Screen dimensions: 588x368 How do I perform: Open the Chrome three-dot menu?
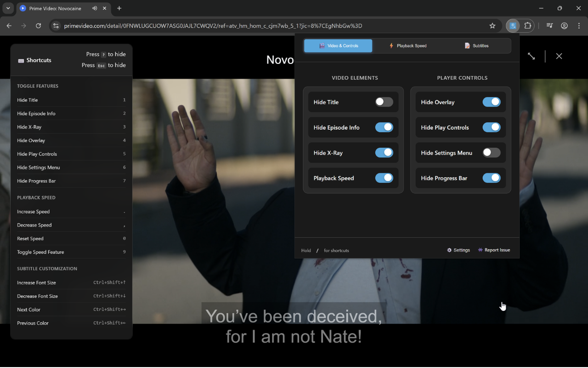click(579, 26)
